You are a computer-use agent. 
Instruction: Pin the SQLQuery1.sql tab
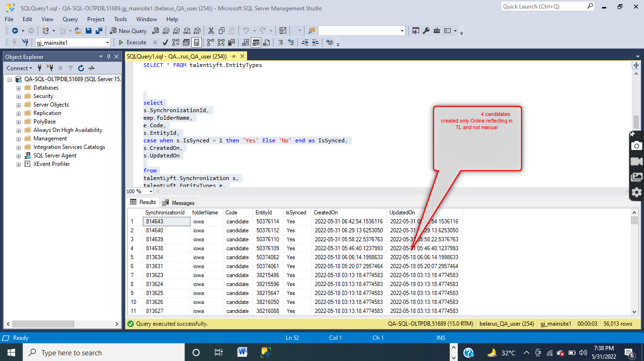pyautogui.click(x=233, y=56)
